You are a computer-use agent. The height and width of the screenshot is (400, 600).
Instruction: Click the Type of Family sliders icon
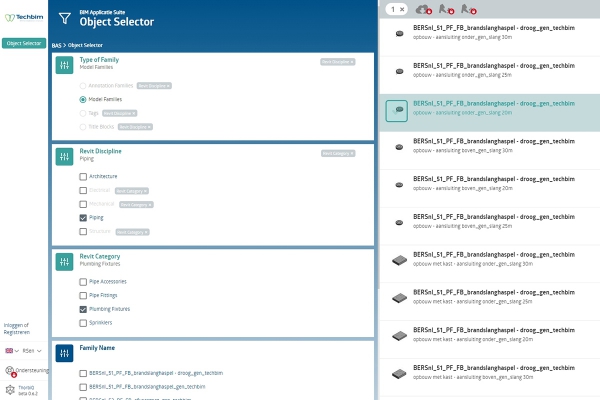click(x=64, y=65)
